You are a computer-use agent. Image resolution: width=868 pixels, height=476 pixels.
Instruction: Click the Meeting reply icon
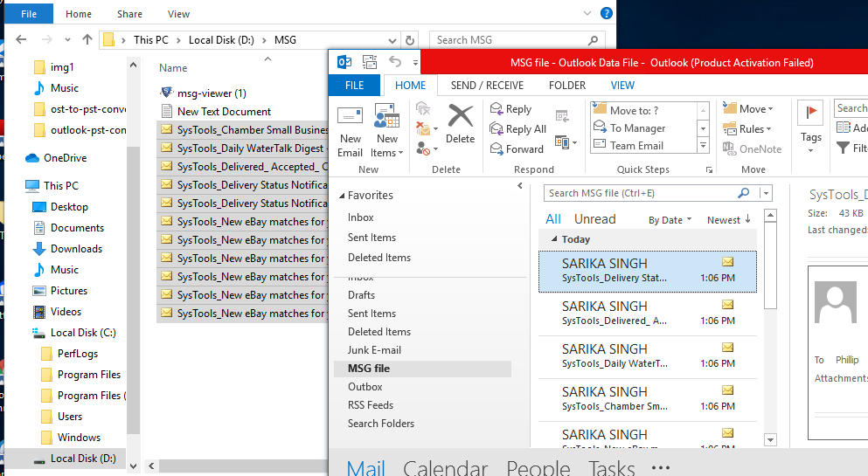click(562, 115)
